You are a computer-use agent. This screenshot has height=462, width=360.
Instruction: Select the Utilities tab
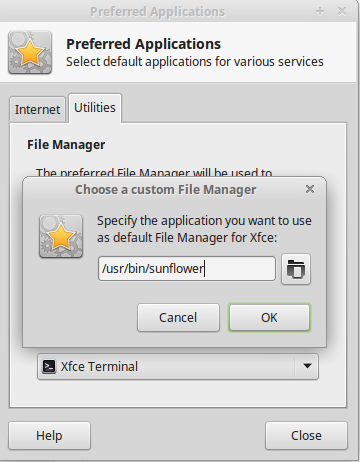pyautogui.click(x=95, y=108)
